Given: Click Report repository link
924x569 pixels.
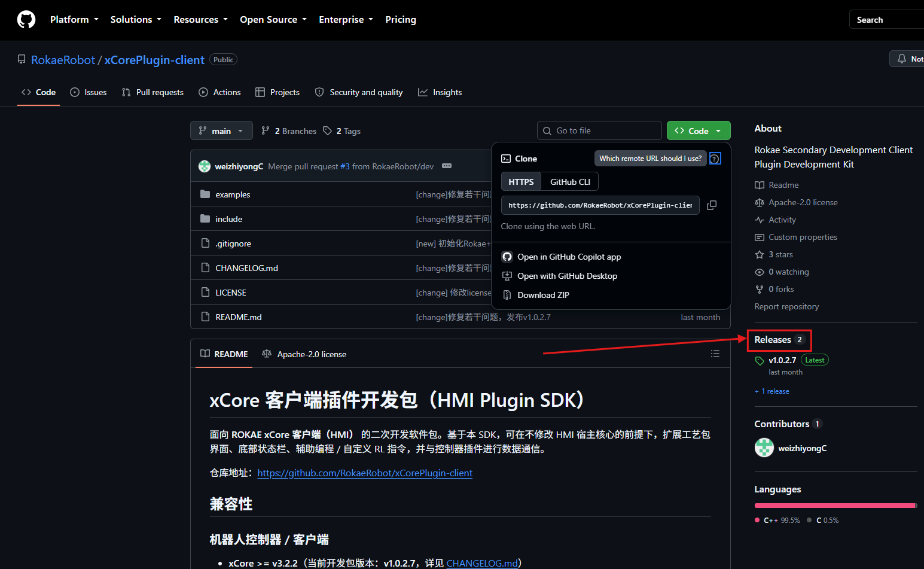Looking at the screenshot, I should point(786,306).
